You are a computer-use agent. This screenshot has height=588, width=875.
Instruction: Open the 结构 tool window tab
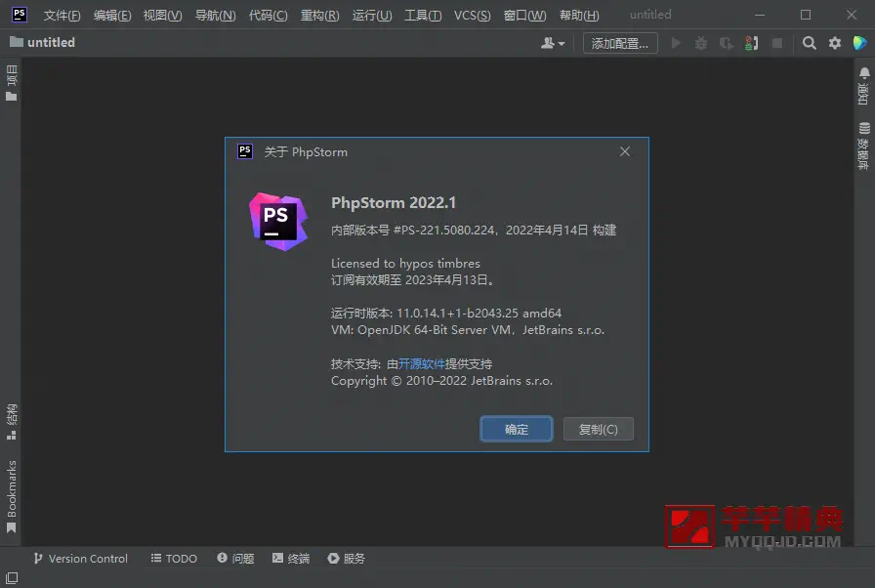coord(11,422)
